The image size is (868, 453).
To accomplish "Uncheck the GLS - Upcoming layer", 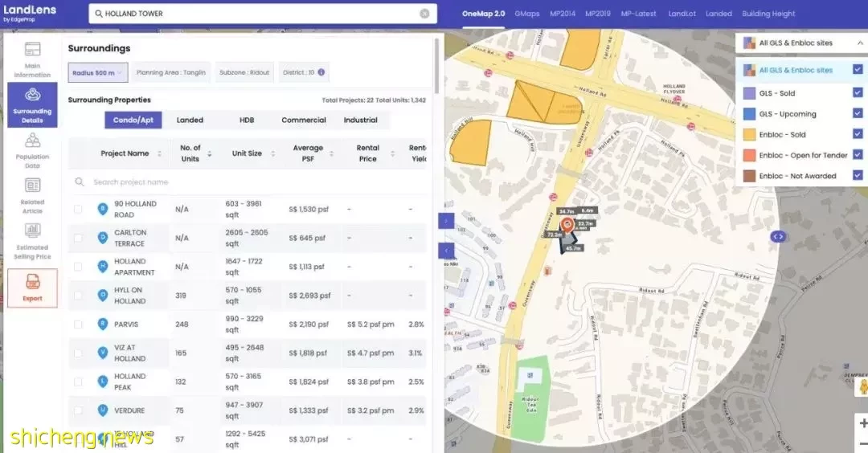I will [858, 113].
